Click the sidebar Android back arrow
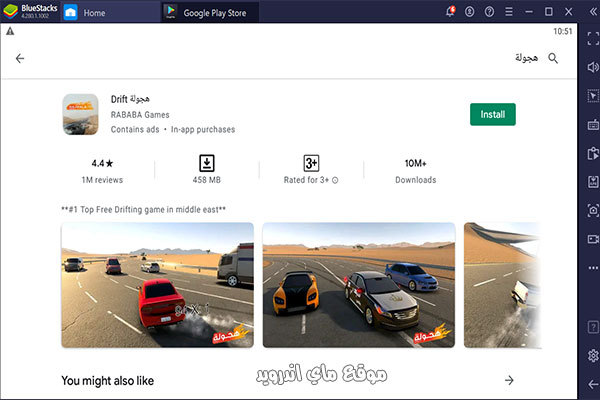 [x=593, y=384]
